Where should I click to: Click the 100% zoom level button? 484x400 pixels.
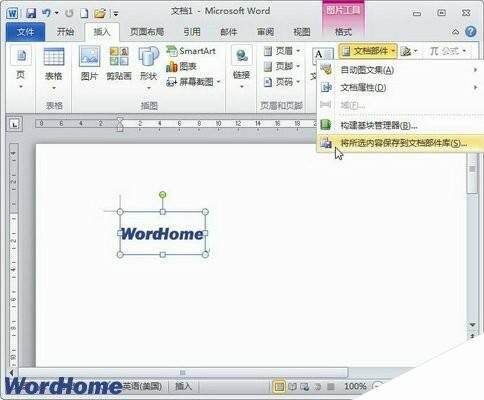coord(355,387)
